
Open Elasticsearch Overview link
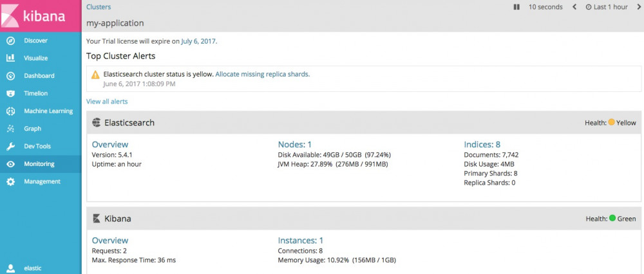[110, 144]
